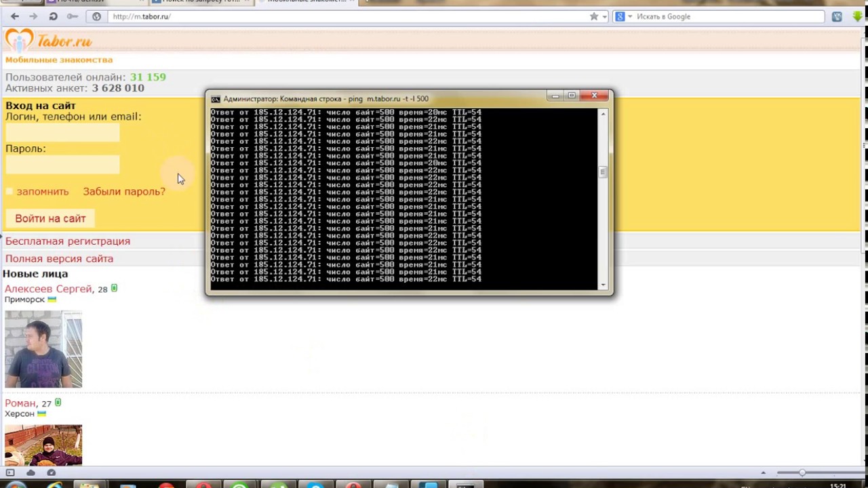This screenshot has height=488, width=868.
Task: Open the profile 'Алексеев Сергей'
Action: coord(48,289)
